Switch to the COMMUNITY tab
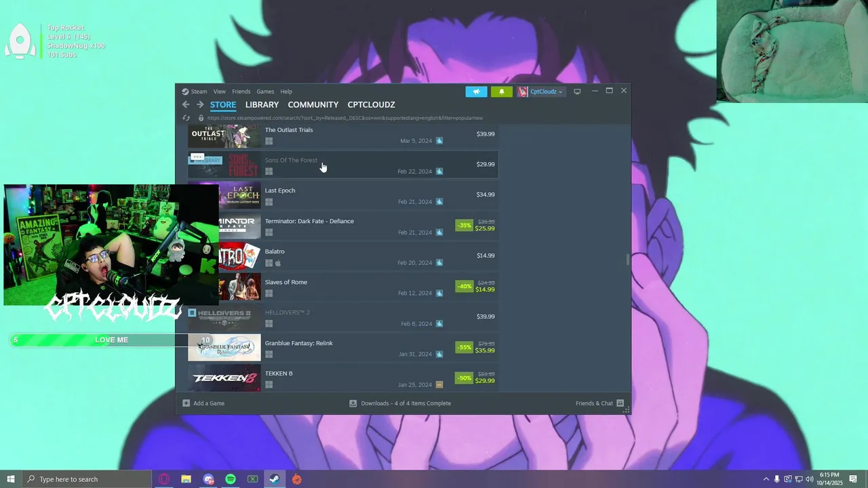This screenshot has height=488, width=868. 313,104
